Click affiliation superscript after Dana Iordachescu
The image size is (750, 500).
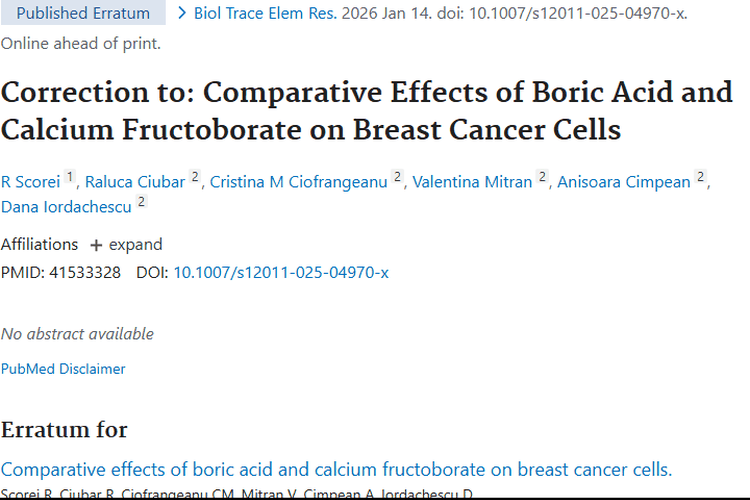click(x=141, y=202)
